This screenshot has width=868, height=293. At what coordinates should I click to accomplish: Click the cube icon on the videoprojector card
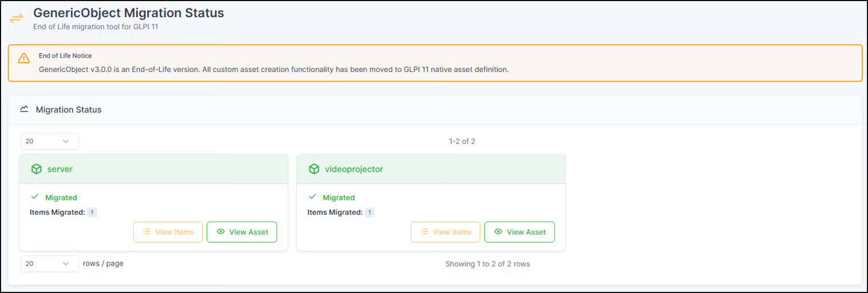(x=314, y=169)
